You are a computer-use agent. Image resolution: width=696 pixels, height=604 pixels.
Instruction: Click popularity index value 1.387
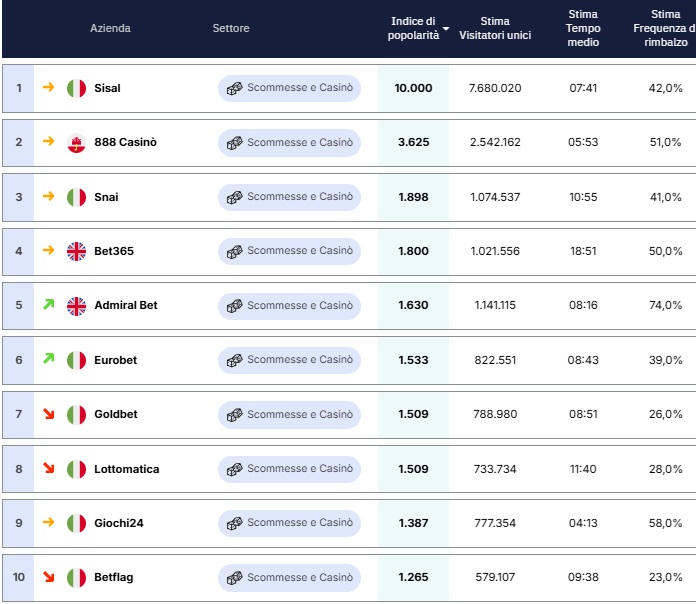[413, 523]
